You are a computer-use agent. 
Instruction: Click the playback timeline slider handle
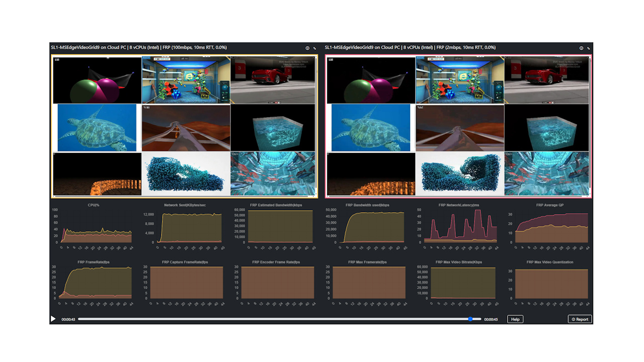(x=470, y=319)
